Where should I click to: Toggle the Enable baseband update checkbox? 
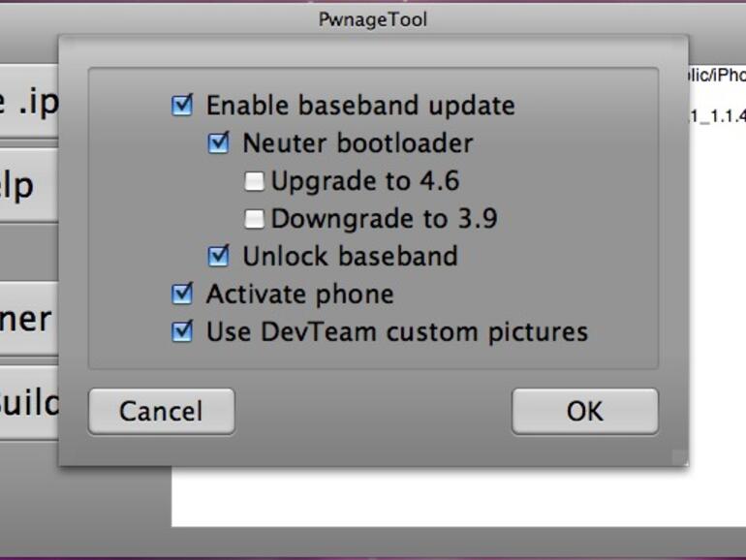182,105
